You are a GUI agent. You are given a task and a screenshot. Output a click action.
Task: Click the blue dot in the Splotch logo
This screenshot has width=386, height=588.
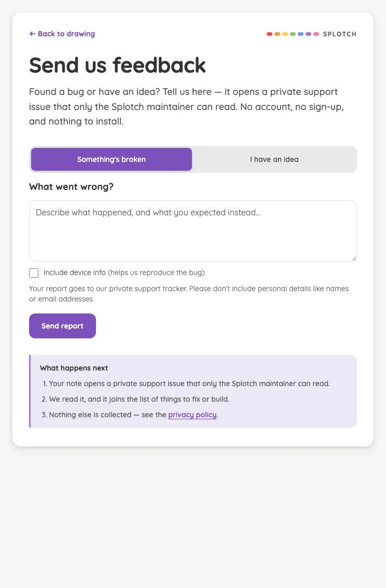(x=300, y=34)
